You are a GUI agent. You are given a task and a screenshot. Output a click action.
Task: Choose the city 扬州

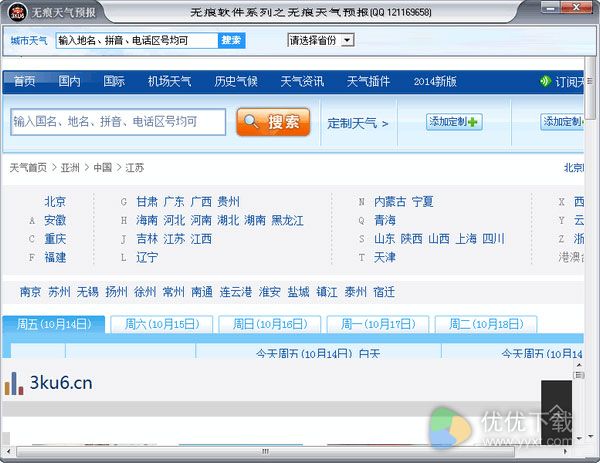pyautogui.click(x=116, y=292)
